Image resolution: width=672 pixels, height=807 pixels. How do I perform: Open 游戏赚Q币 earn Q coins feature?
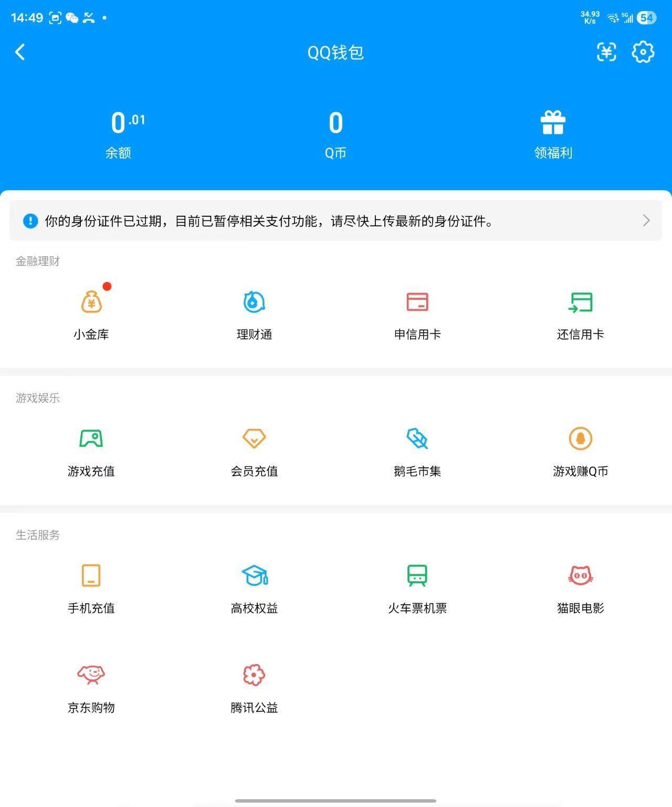coord(580,450)
